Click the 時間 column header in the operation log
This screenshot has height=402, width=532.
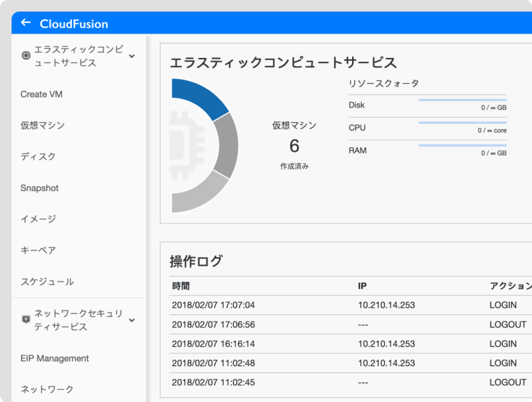click(x=181, y=286)
